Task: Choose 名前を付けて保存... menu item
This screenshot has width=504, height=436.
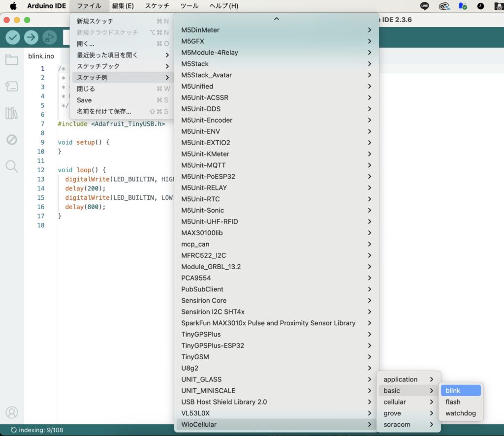Action: coord(123,112)
